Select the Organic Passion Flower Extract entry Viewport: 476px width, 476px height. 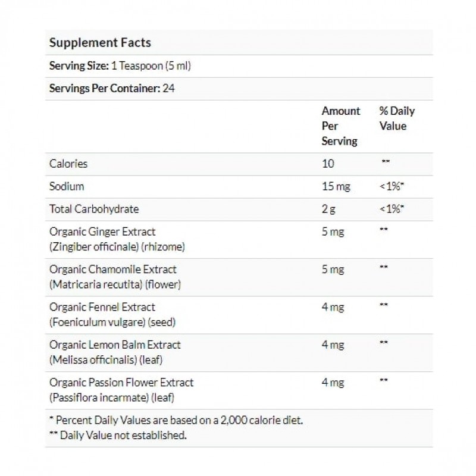(121, 382)
